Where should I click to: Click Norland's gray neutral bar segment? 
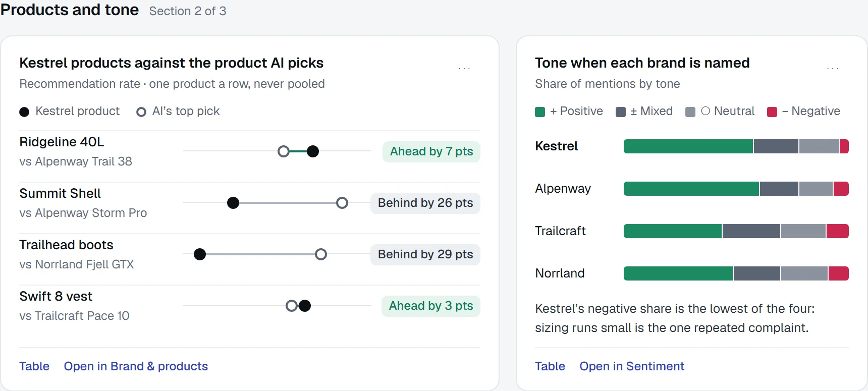point(804,273)
